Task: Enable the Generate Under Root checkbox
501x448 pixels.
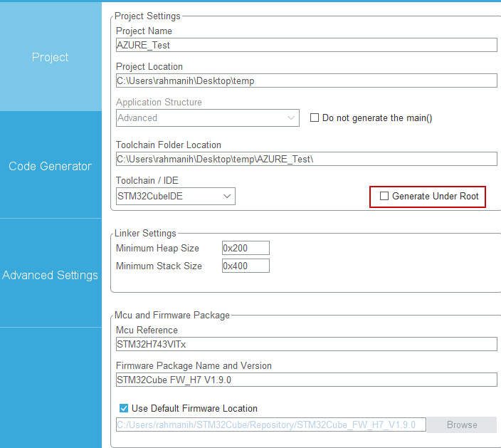Action: tap(384, 196)
